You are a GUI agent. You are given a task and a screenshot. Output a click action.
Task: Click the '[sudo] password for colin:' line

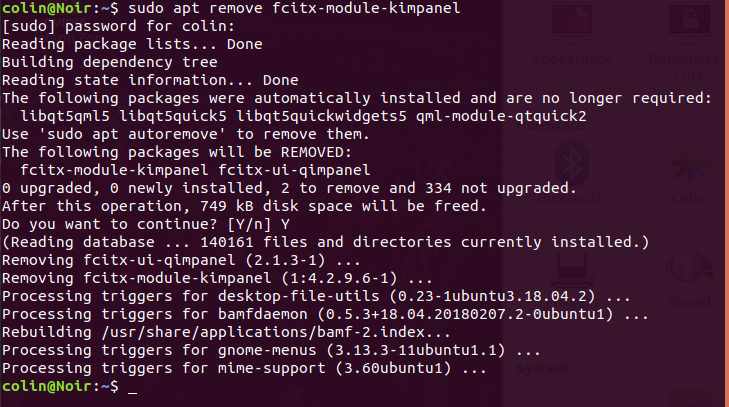(119, 26)
